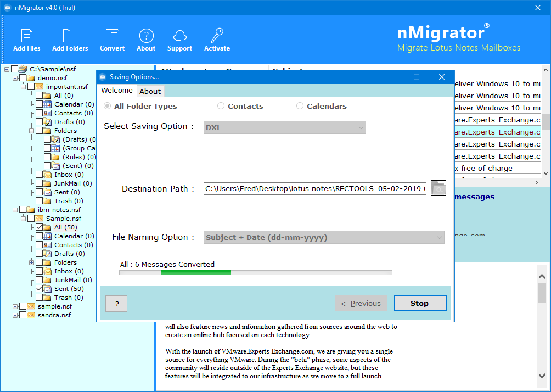This screenshot has width=551, height=392.
Task: Click the (Drafts) folder icon
Action: 55,139
